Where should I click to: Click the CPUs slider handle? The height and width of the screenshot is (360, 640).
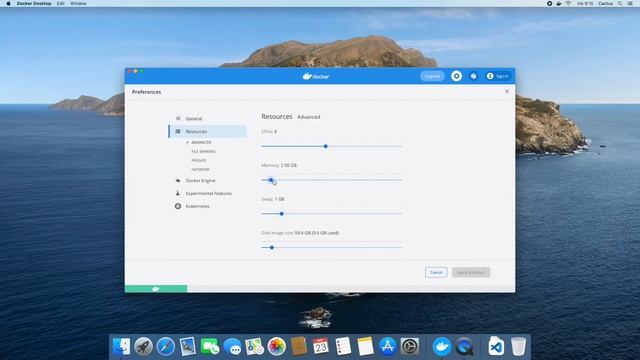326,146
